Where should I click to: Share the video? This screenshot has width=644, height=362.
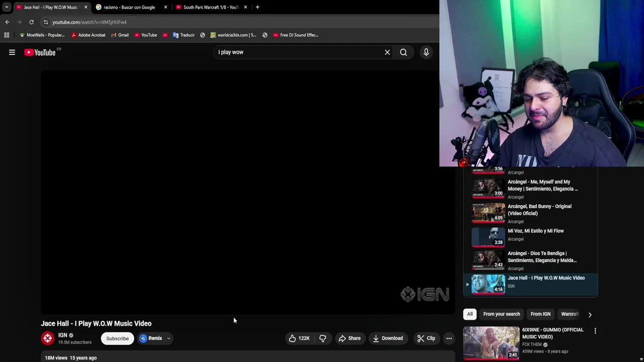pyautogui.click(x=350, y=338)
